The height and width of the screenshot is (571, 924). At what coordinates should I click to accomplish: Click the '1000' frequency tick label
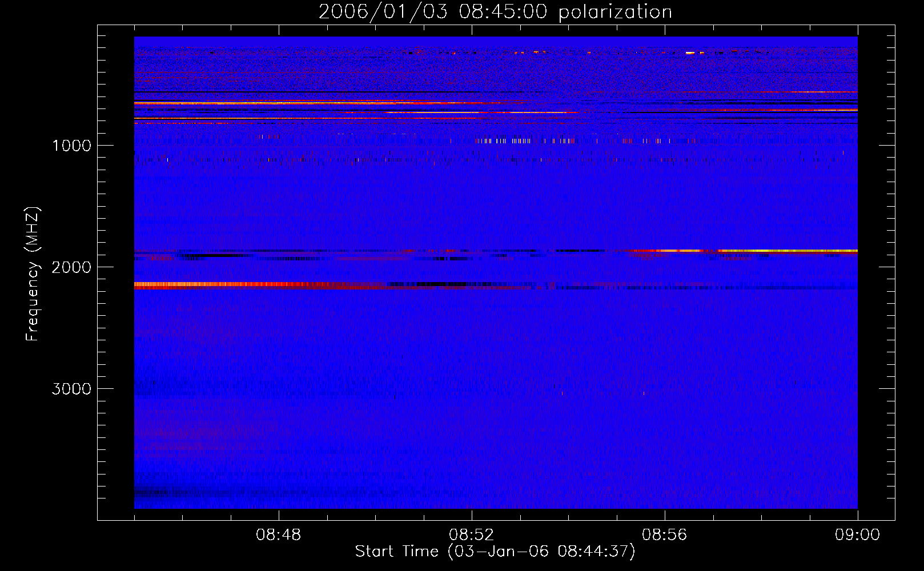tap(71, 146)
